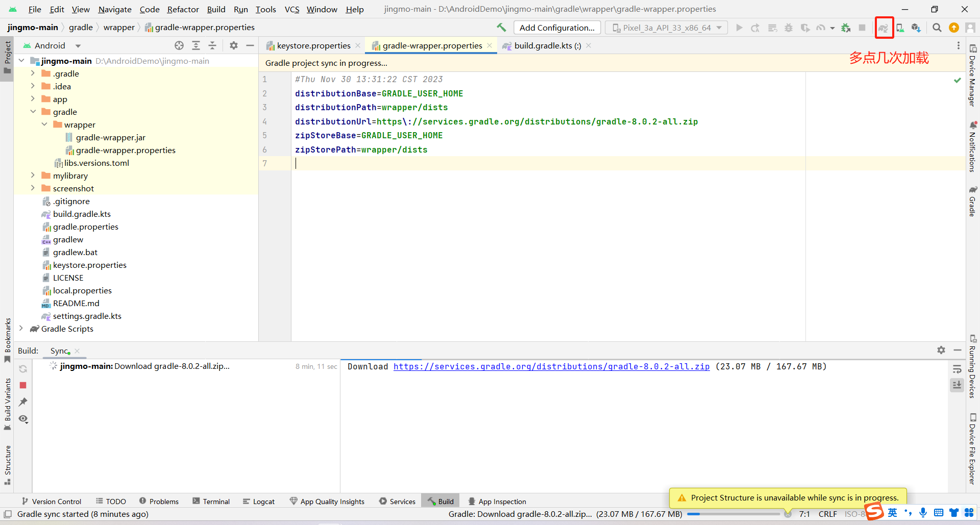Screen dimensions: 980x525
Task: Click the Debug app bug icon
Action: click(789, 28)
